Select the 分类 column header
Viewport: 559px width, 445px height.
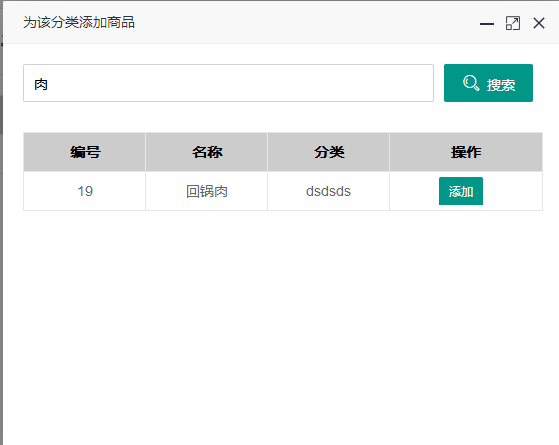[328, 152]
